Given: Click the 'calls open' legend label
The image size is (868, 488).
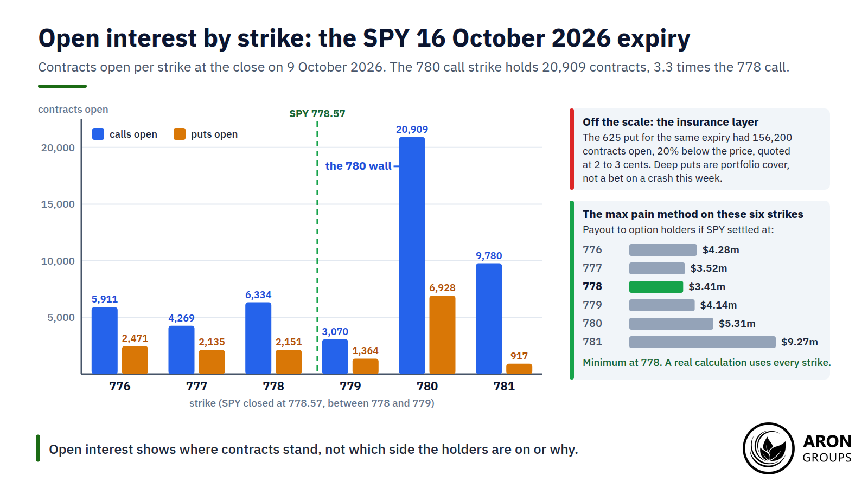Looking at the screenshot, I should (133, 134).
